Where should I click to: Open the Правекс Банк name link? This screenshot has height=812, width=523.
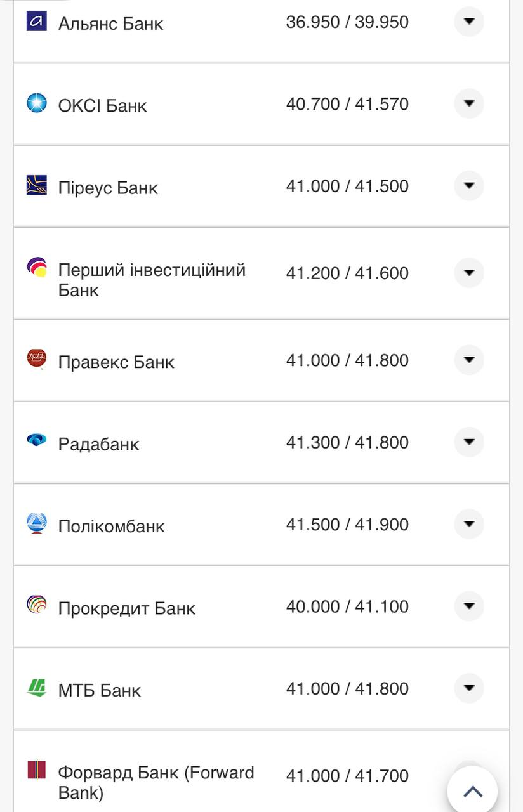point(116,362)
